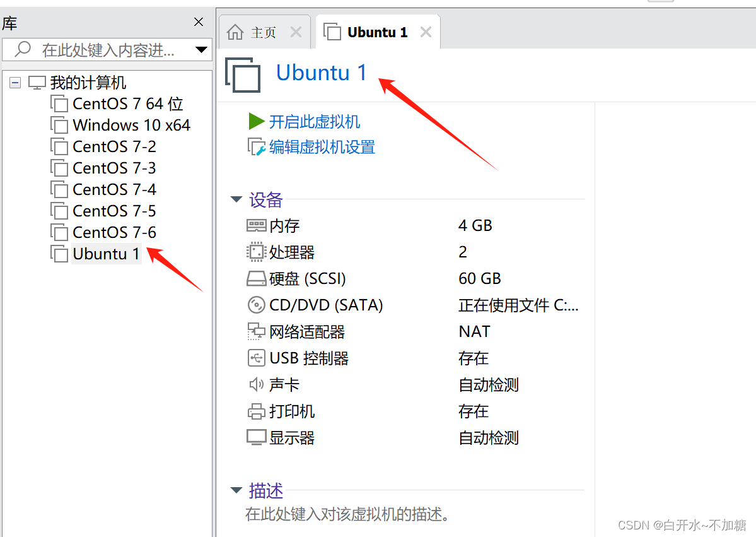Viewport: 756px width, 537px height.
Task: Click the 打印机 label
Action: coord(292,411)
